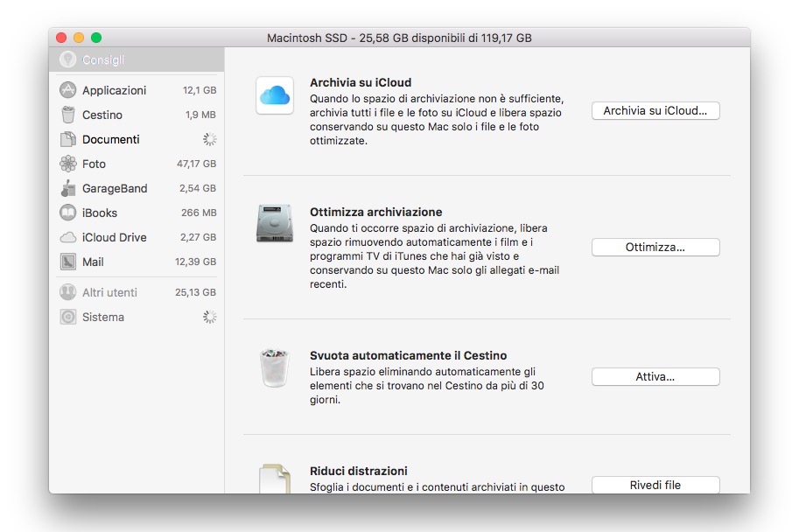Click the Attiva... button
The width and height of the screenshot is (799, 532).
(655, 376)
